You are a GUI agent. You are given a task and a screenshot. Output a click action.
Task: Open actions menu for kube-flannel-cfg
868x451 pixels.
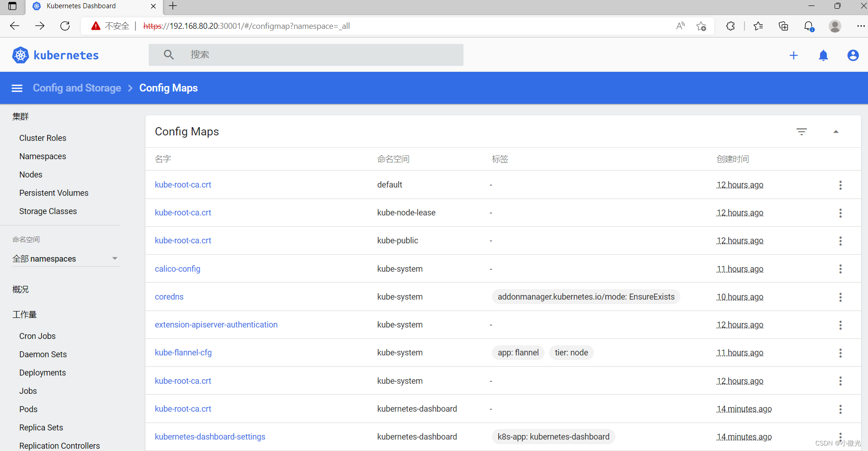tap(841, 353)
